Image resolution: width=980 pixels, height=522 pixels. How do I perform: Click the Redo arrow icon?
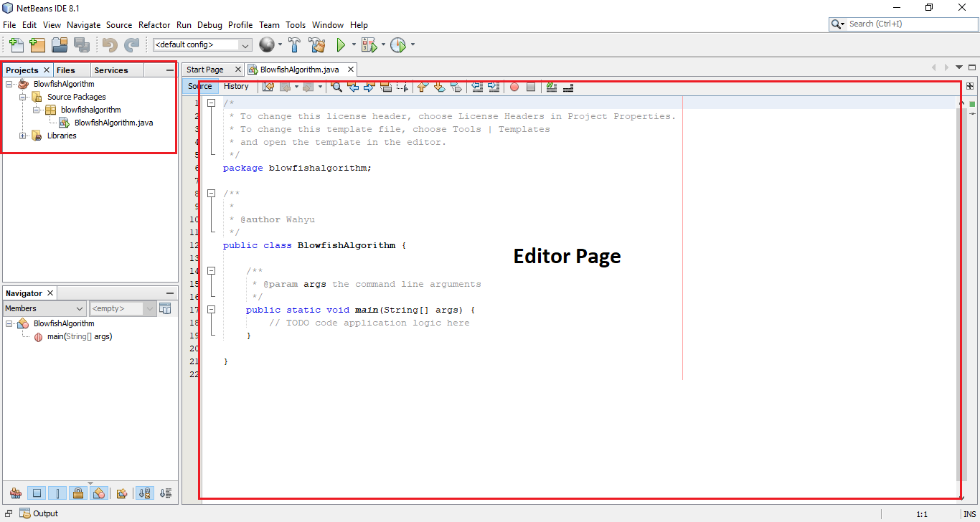tap(131, 45)
